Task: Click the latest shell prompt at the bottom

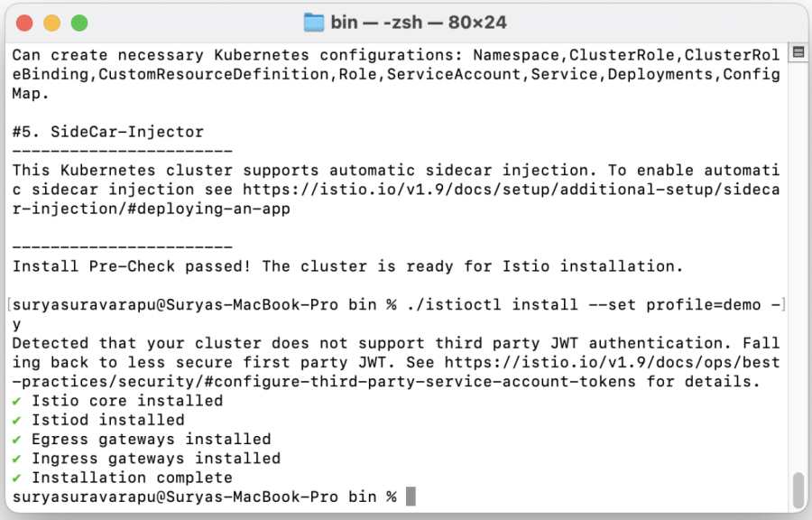Action: (x=198, y=497)
